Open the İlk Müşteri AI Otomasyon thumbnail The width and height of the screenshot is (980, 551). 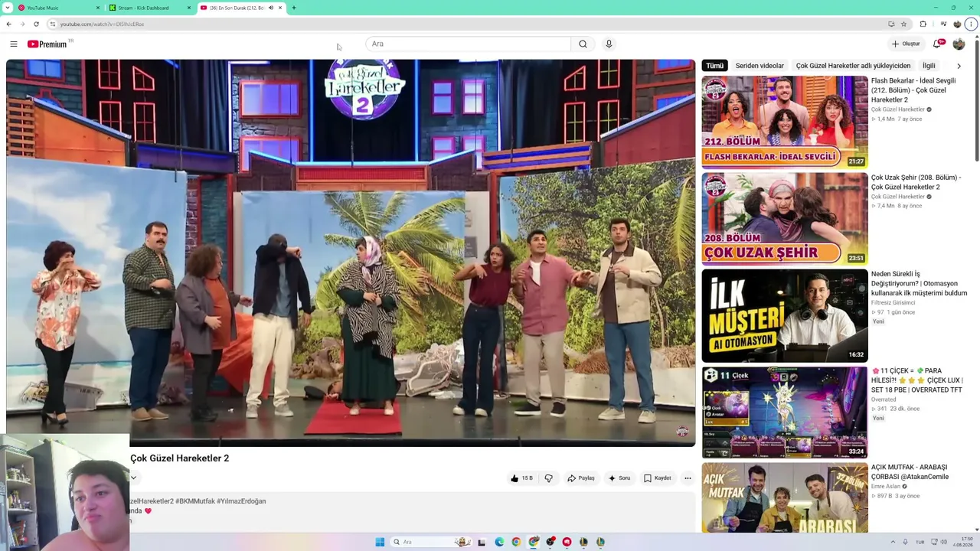pyautogui.click(x=785, y=315)
